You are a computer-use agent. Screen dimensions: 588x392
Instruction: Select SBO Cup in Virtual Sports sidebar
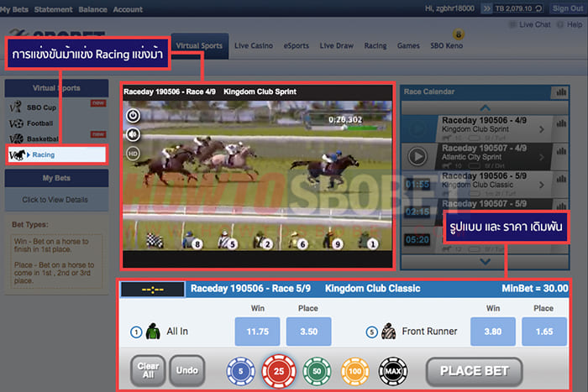tap(56, 107)
